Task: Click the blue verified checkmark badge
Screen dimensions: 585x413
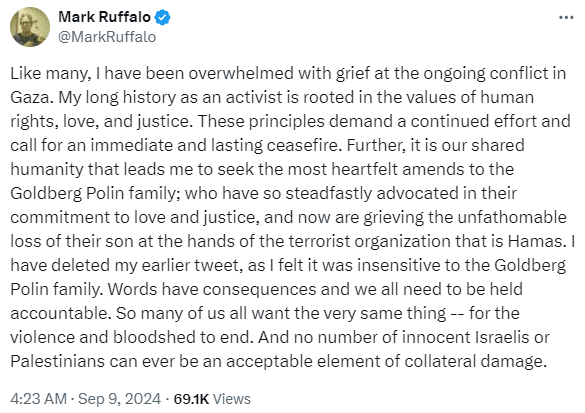Action: point(162,17)
